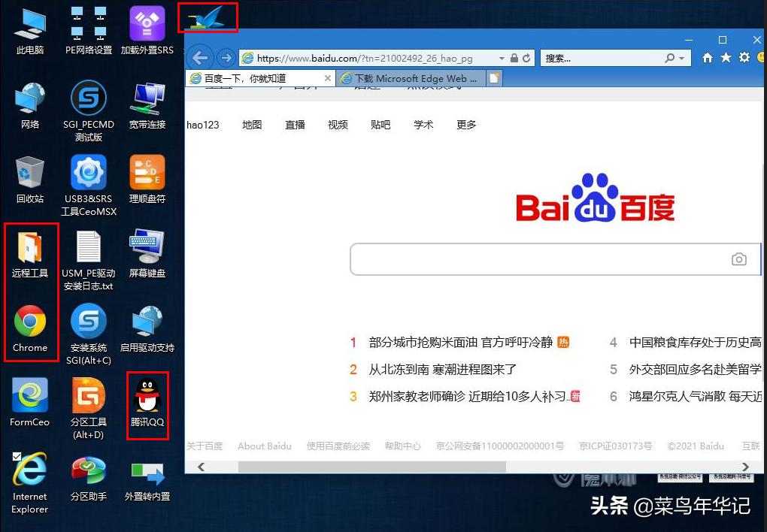Launch USB3&SRS工具CeoMSX icon

[89, 186]
